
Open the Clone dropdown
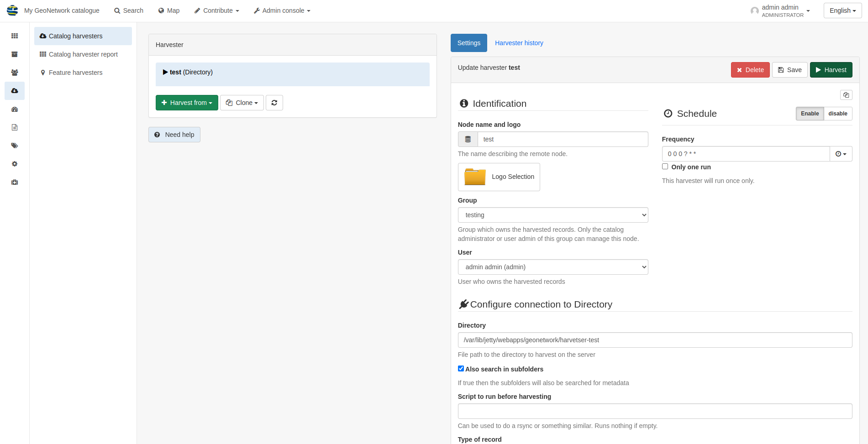tap(242, 103)
